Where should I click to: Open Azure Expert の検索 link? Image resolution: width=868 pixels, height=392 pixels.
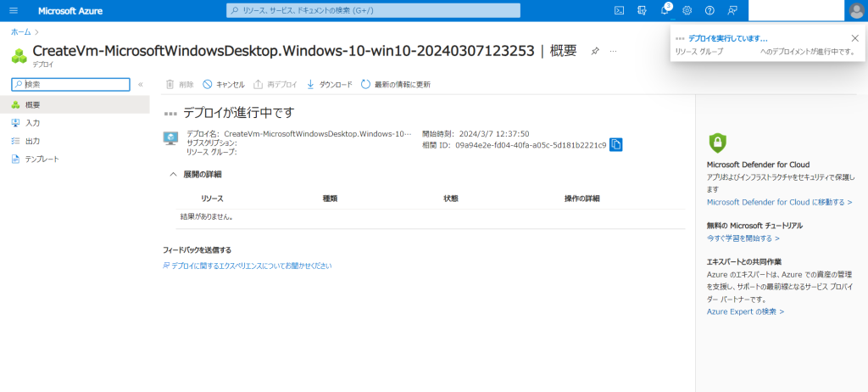[x=745, y=311]
